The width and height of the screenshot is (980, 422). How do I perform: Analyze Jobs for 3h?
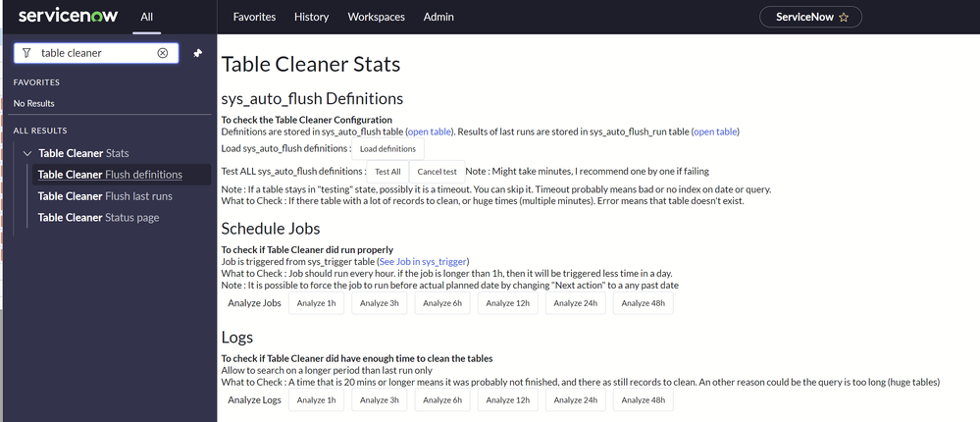(x=380, y=303)
